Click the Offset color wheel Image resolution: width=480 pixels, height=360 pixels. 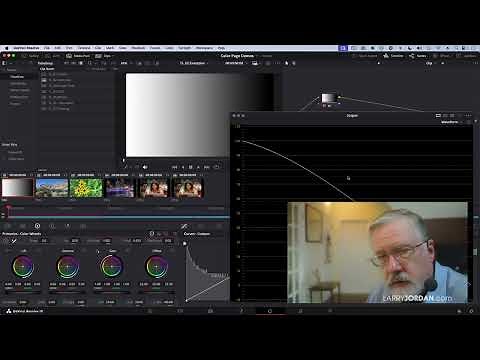[x=157, y=267]
